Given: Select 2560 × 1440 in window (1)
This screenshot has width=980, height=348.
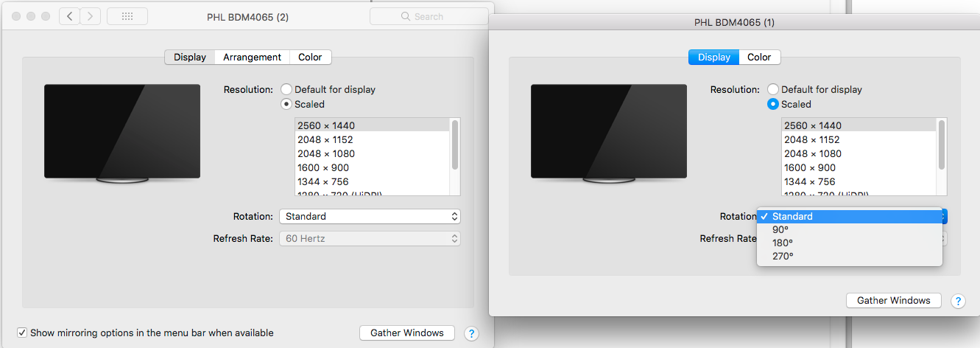Looking at the screenshot, I should (859, 125).
